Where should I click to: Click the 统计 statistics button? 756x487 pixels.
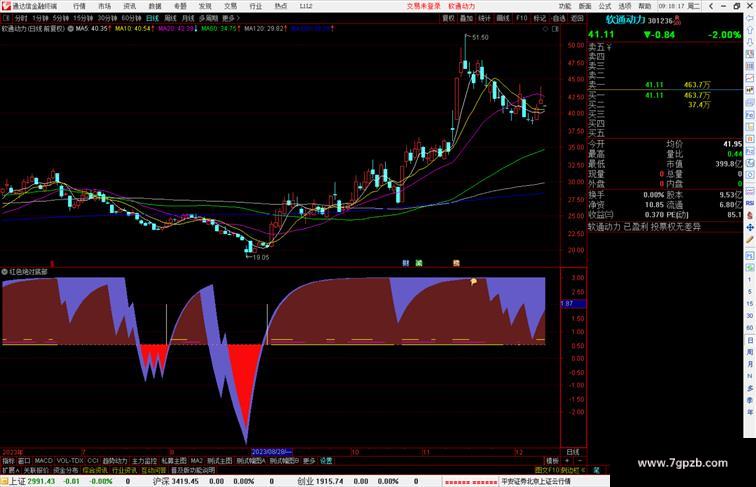[485, 18]
